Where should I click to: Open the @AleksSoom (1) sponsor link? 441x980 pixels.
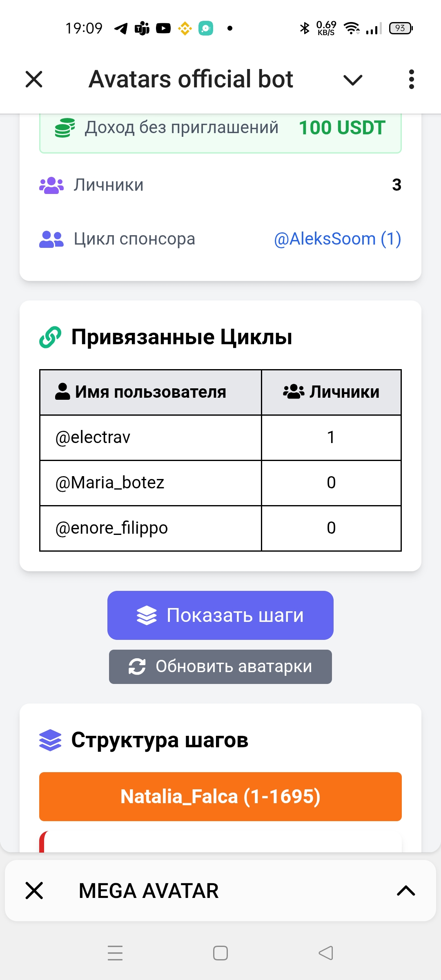pyautogui.click(x=337, y=239)
